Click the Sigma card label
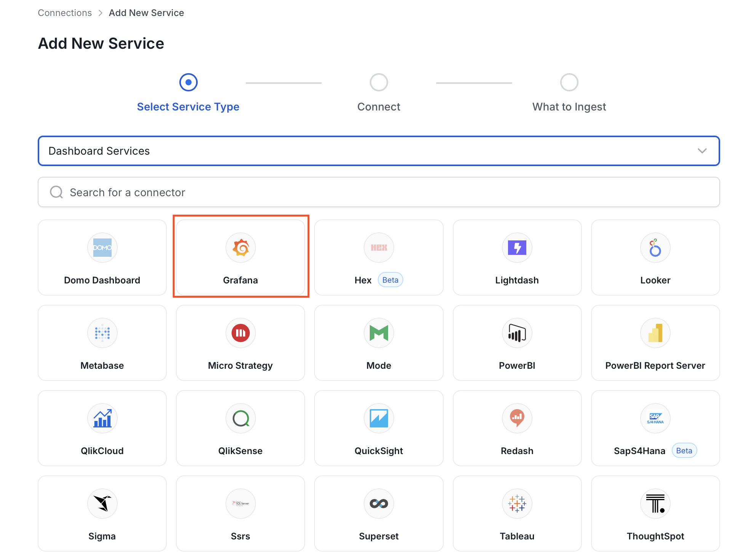Screen dimensions: 751x560 [102, 536]
